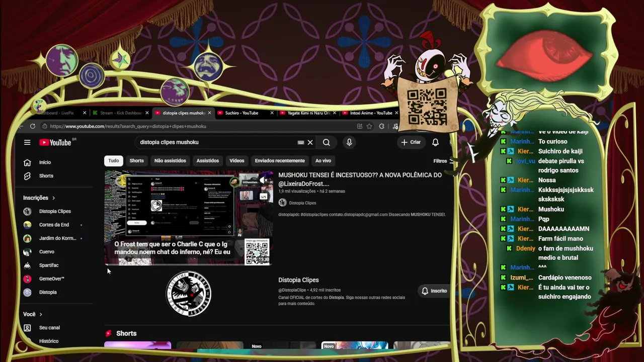Open the Início home icon in sidebar

pyautogui.click(x=27, y=162)
